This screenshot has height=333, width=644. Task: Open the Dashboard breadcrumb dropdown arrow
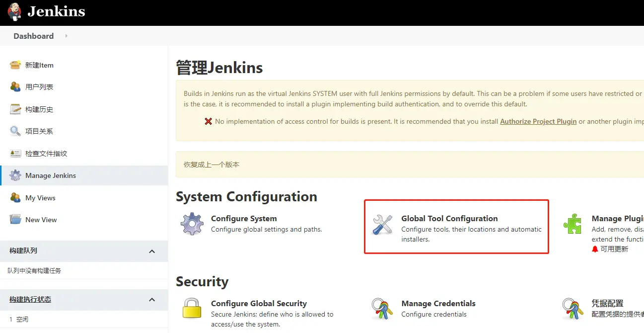(x=66, y=36)
